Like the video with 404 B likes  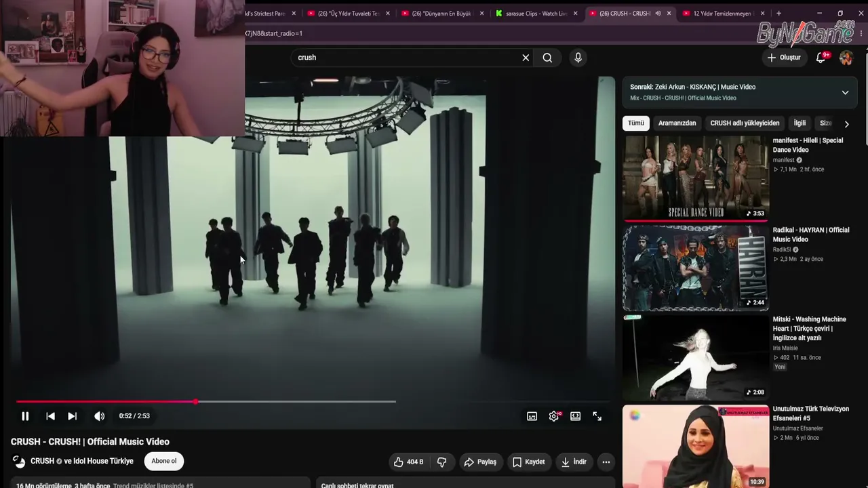[x=408, y=462]
